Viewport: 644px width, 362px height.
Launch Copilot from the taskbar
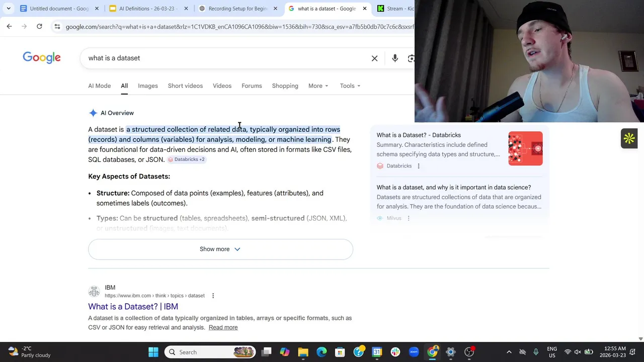(x=285, y=352)
